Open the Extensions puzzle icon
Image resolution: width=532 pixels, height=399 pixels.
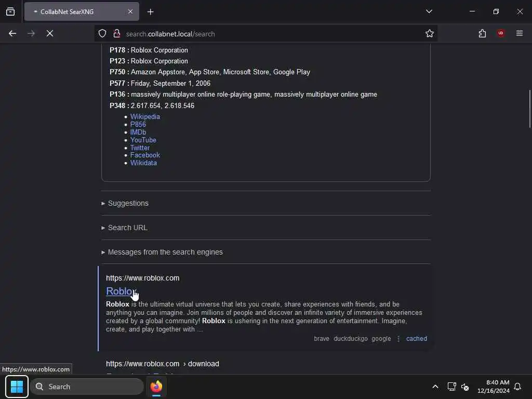pyautogui.click(x=483, y=34)
